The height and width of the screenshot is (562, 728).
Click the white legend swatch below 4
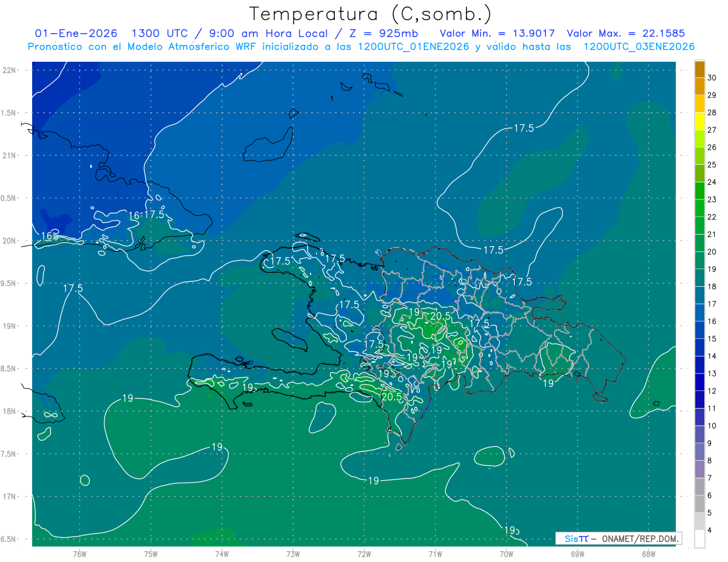699,539
